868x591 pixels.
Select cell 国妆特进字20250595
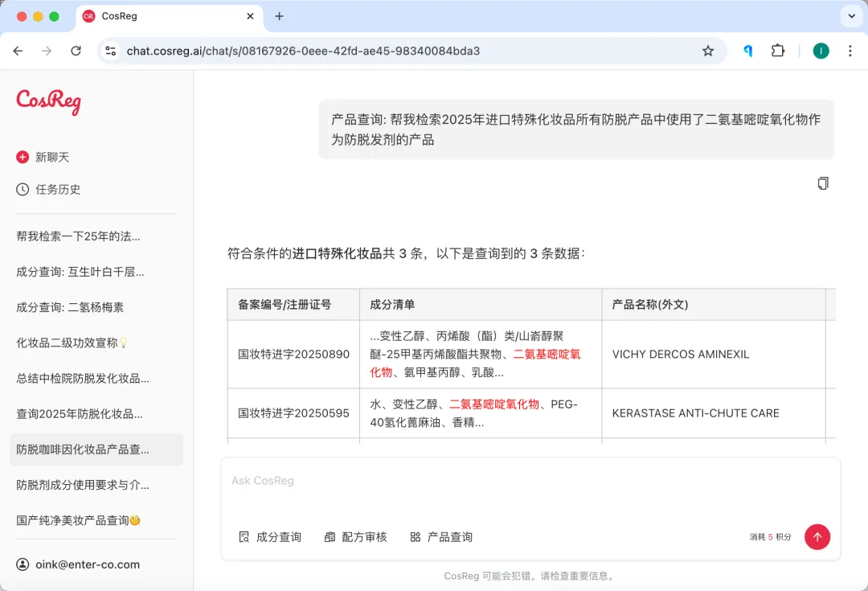294,413
